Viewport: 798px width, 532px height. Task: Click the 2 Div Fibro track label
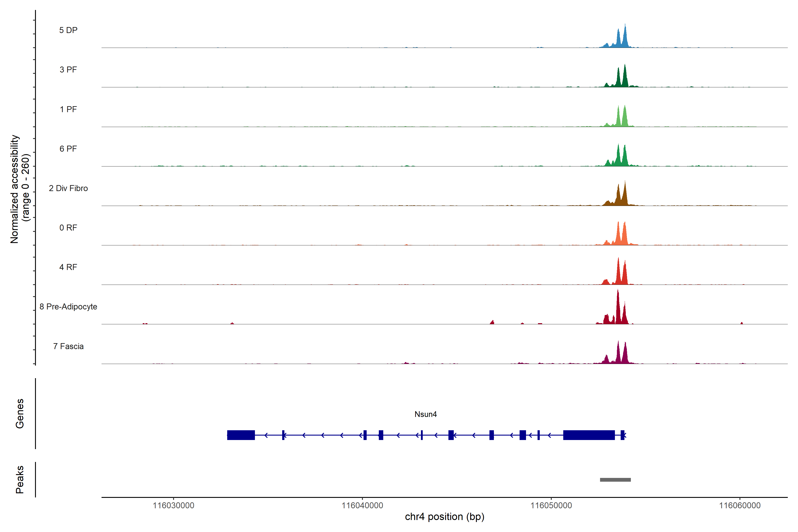pos(68,188)
